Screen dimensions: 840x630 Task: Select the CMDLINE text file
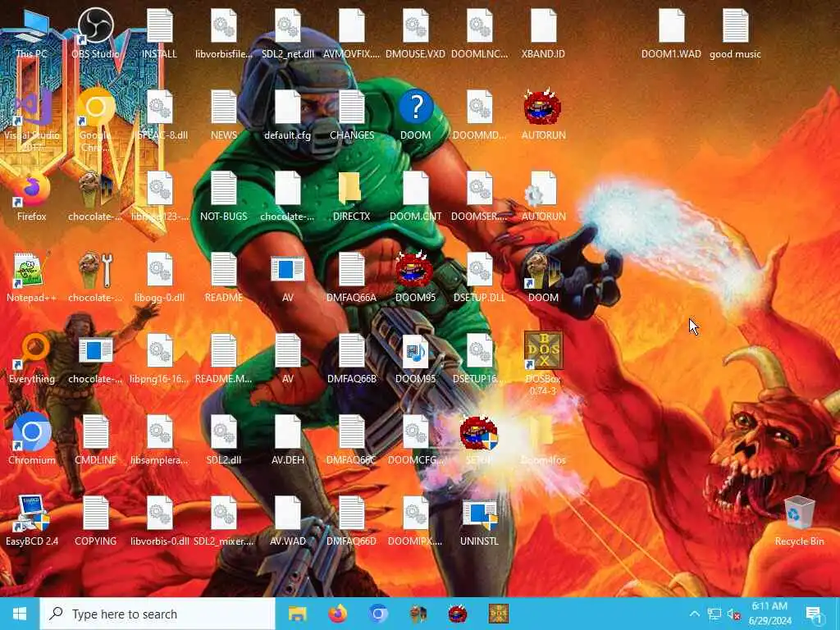pyautogui.click(x=95, y=441)
